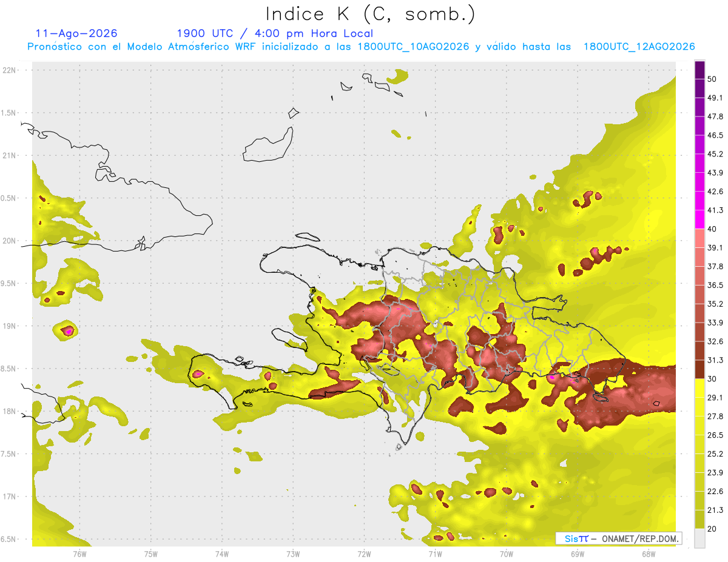Click colorbar value "46.5"

(715, 135)
